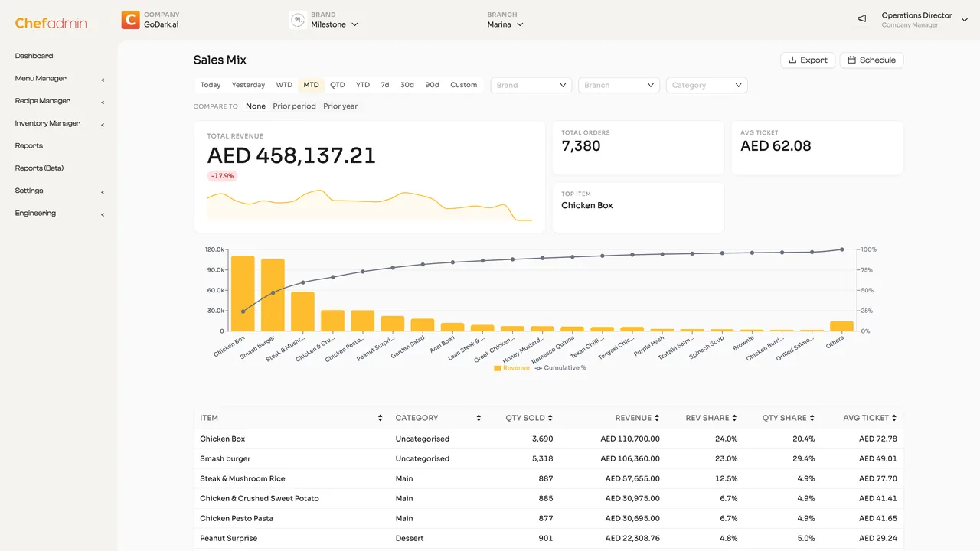Sort by the REVENUE column

[x=637, y=418]
